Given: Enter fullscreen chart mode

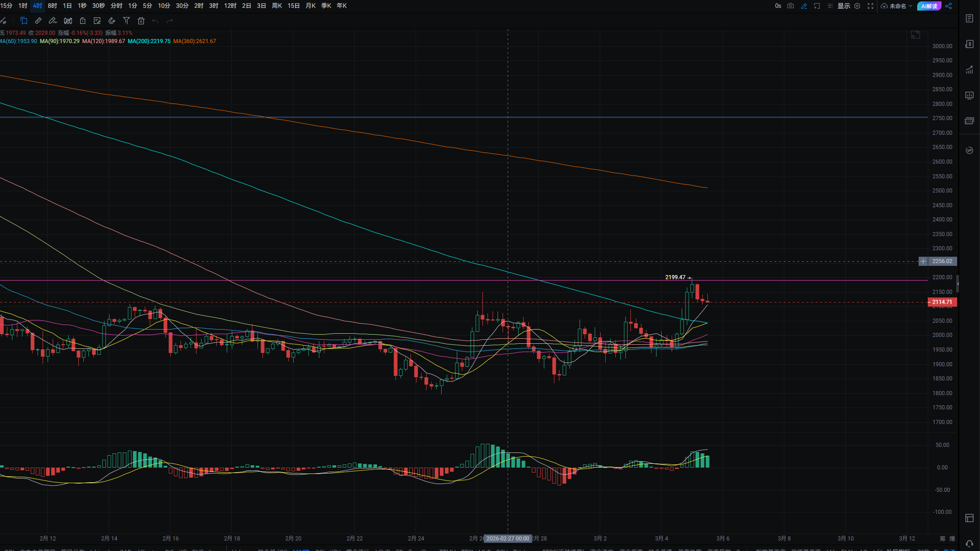Looking at the screenshot, I should coord(870,6).
